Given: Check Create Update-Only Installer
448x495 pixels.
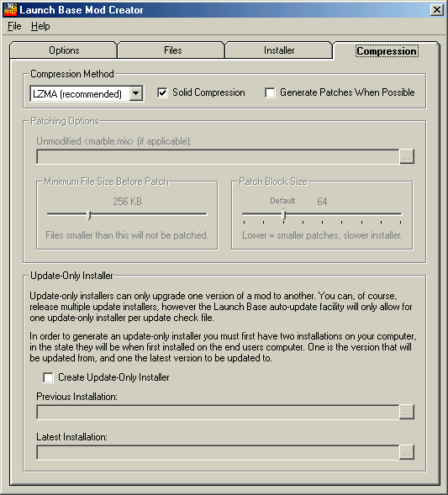Looking at the screenshot, I should pyautogui.click(x=48, y=377).
